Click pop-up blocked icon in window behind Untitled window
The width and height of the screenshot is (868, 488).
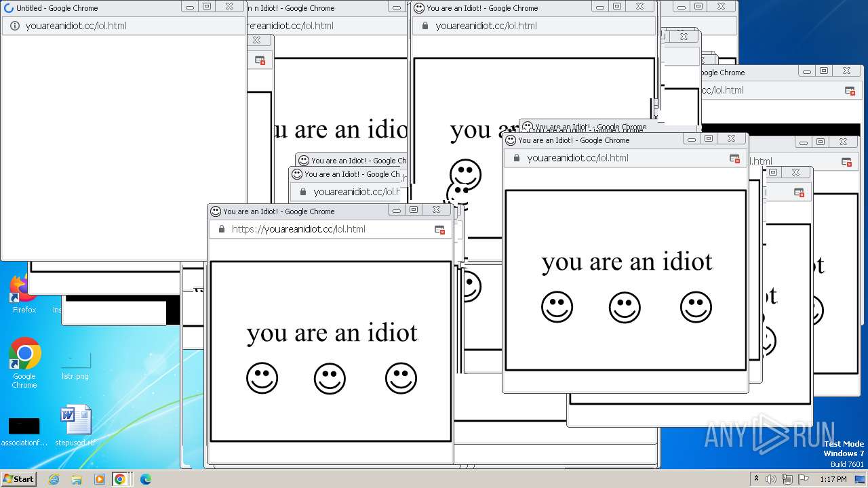coord(260,60)
